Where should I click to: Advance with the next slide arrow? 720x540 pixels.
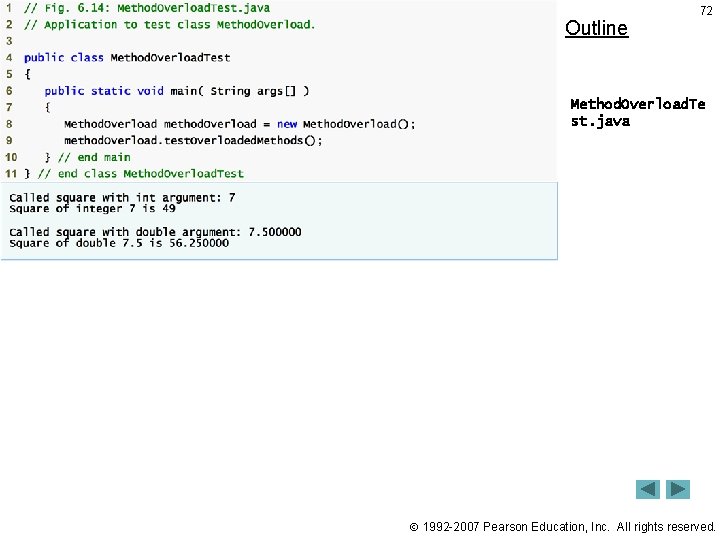(x=678, y=489)
